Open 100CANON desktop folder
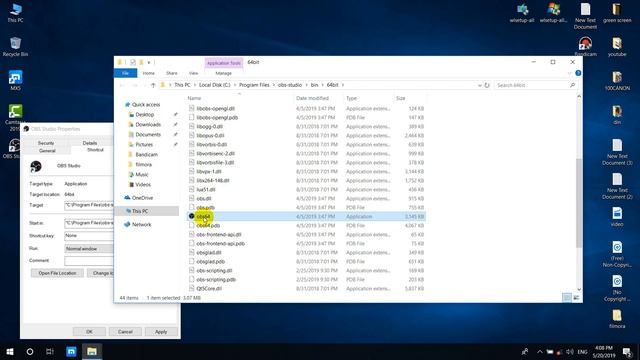This screenshot has width=640, height=360. 617,80
